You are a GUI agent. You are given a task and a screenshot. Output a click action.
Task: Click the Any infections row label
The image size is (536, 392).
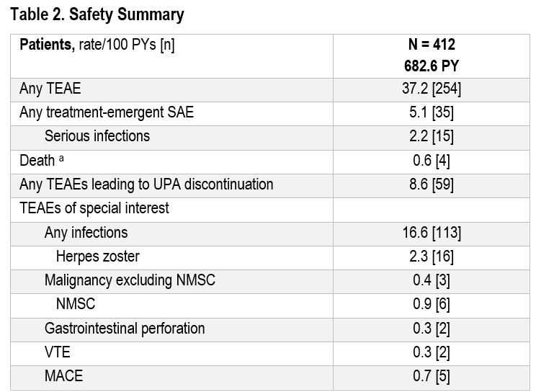[x=86, y=232]
